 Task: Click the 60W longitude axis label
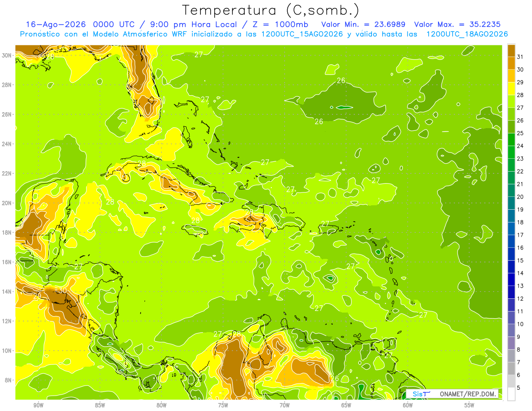408,405
